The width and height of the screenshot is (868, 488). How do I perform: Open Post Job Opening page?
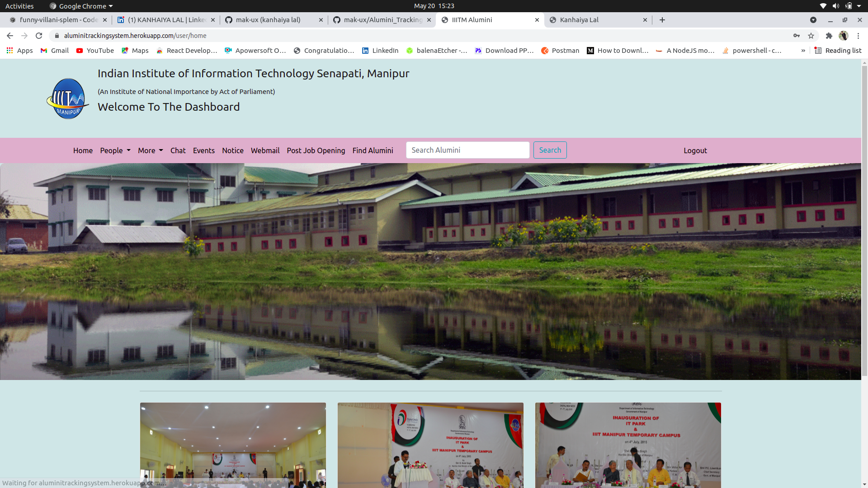pos(316,150)
